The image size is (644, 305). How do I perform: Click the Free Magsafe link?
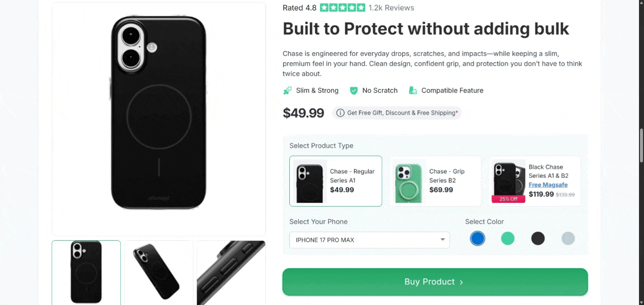pos(548,185)
